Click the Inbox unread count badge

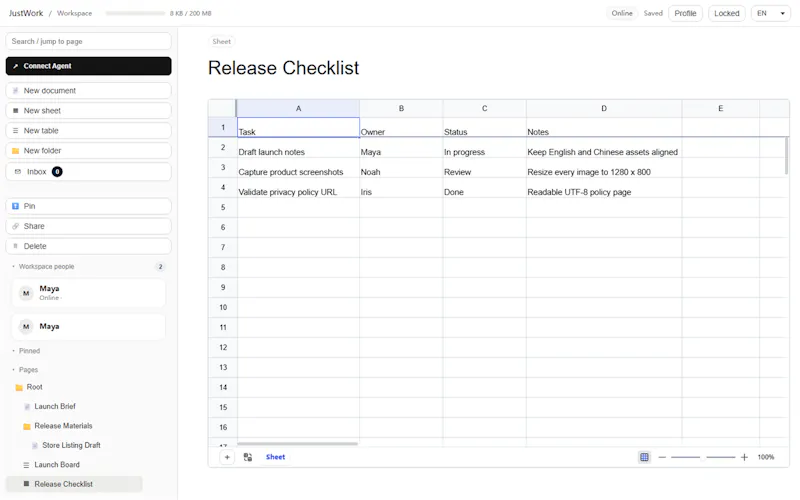tap(57, 171)
